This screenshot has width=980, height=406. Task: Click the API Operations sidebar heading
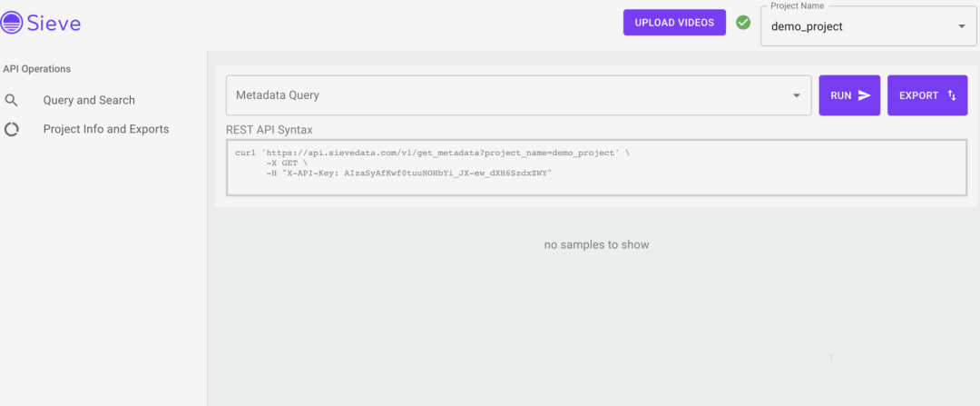click(x=37, y=69)
